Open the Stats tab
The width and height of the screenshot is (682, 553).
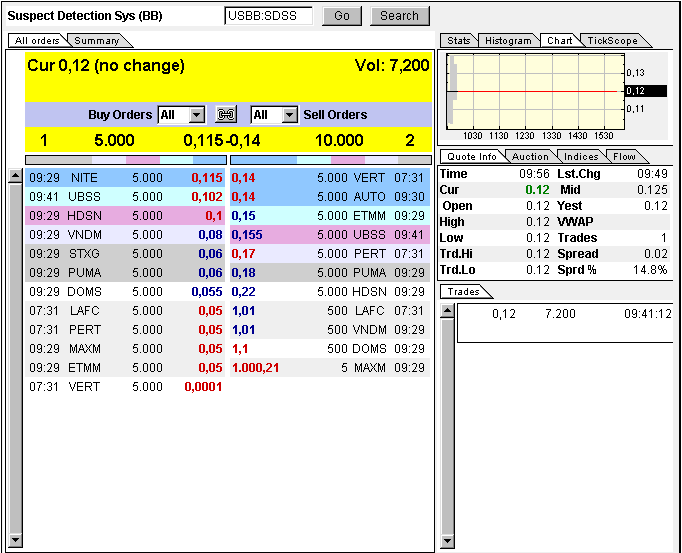[459, 41]
